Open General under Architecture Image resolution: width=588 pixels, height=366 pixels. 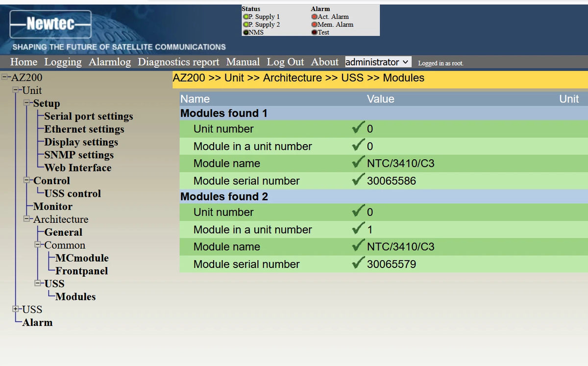63,232
